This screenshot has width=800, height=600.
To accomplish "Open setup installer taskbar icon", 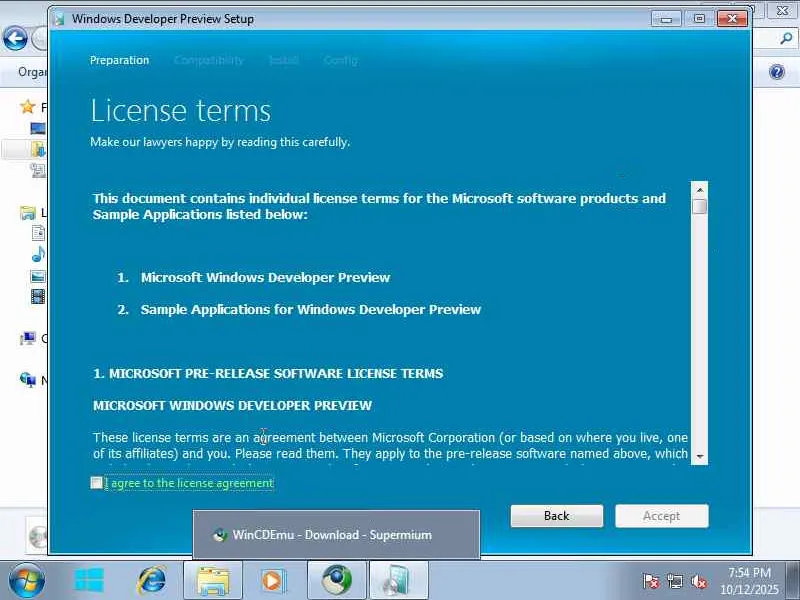I will coord(398,581).
